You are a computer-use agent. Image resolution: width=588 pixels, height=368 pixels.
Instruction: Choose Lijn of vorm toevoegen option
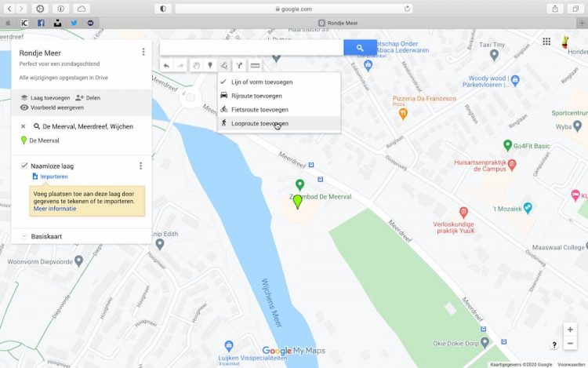pyautogui.click(x=261, y=82)
